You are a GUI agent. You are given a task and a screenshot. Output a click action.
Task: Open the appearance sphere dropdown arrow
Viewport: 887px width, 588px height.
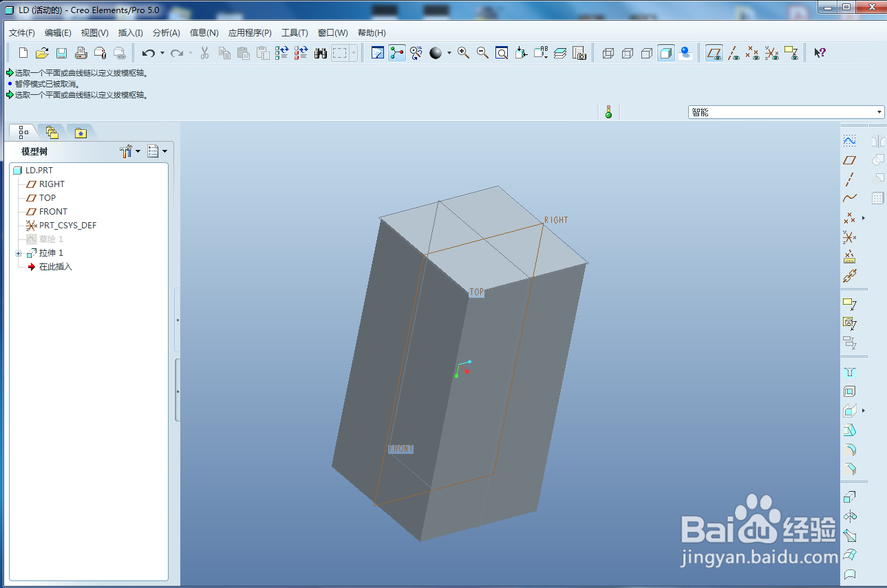point(449,53)
